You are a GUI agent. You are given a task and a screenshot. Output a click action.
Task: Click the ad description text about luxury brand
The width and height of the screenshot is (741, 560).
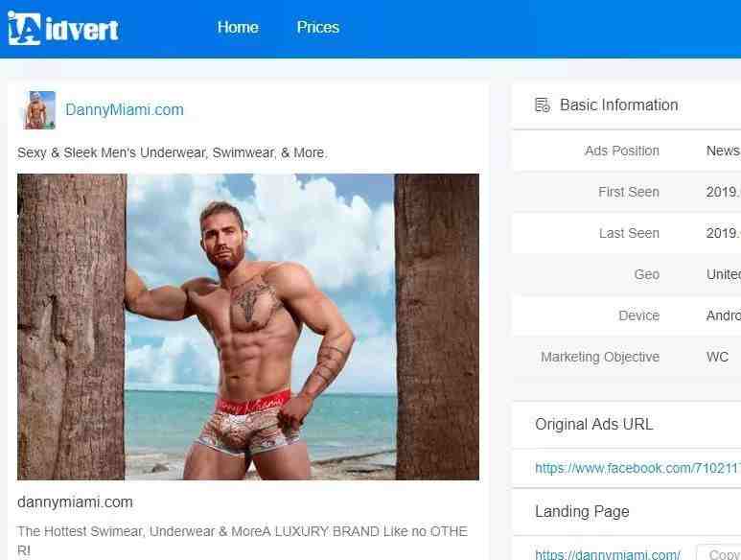pyautogui.click(x=242, y=541)
